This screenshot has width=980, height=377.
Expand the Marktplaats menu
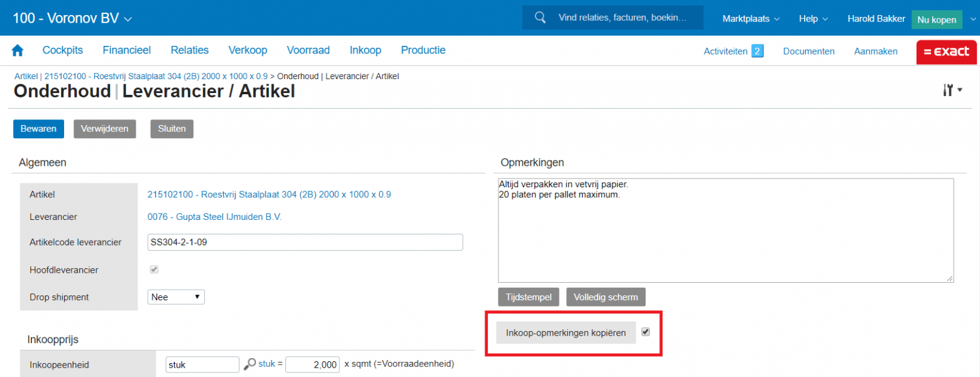point(751,19)
